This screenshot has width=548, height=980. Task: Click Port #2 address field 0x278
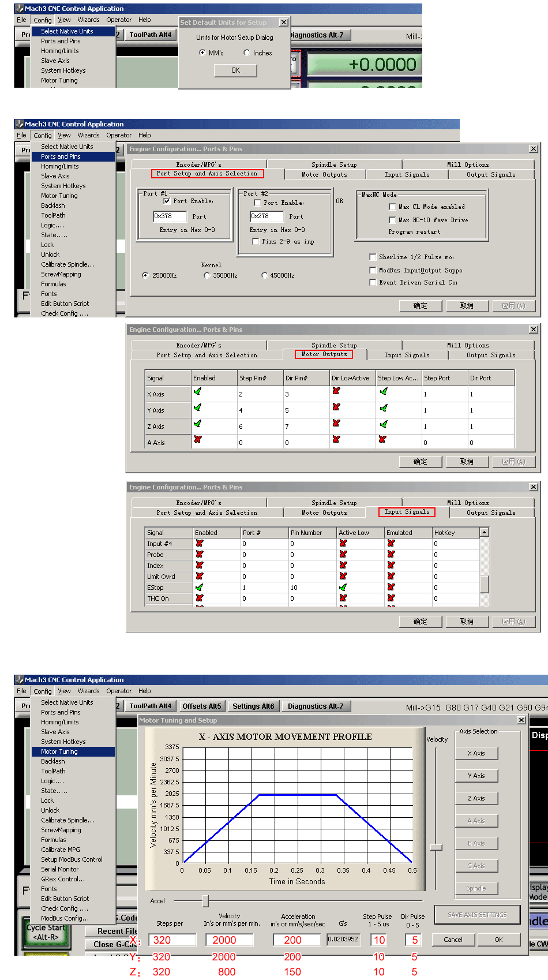click(x=267, y=216)
